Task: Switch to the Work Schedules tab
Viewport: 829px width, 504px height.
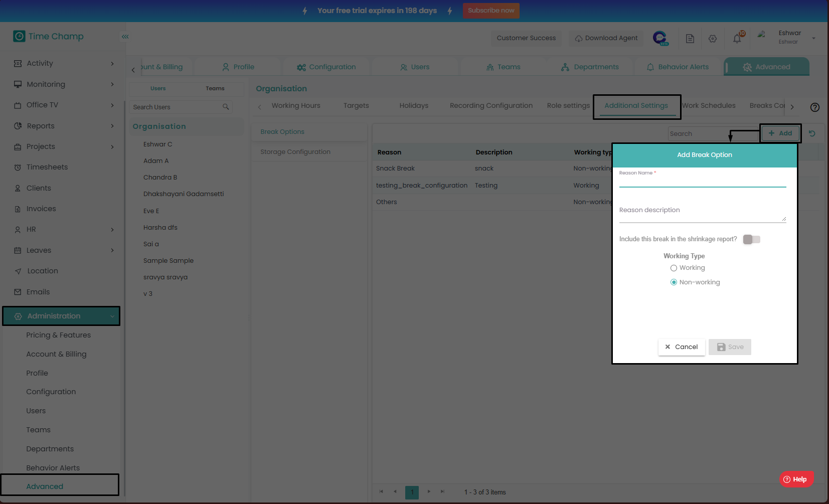Action: (x=709, y=105)
